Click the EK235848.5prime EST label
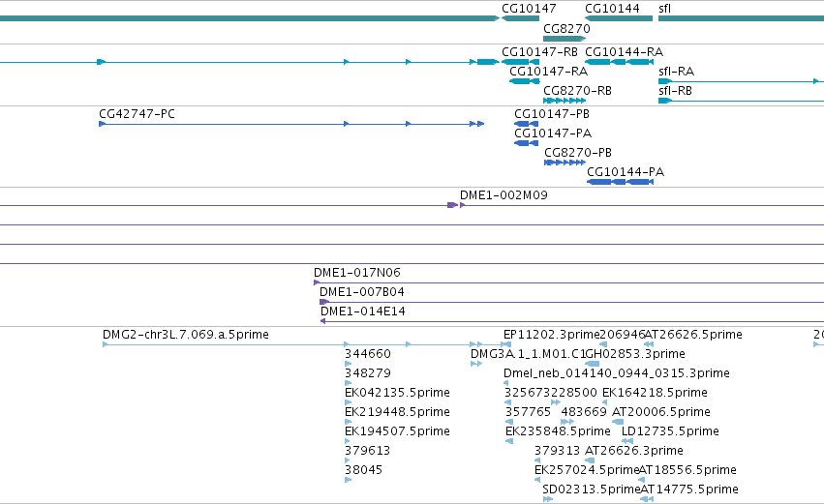Viewport: 824px width, 504px height. pyautogui.click(x=558, y=432)
